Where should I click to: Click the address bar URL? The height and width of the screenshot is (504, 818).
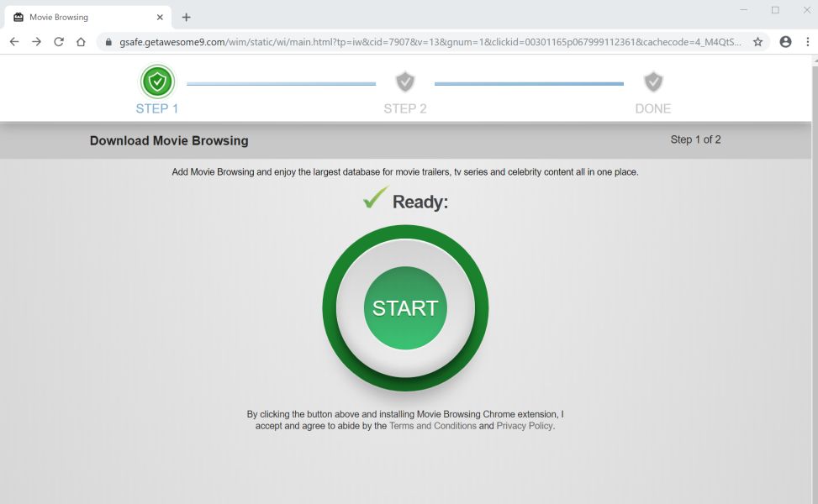[x=430, y=42]
